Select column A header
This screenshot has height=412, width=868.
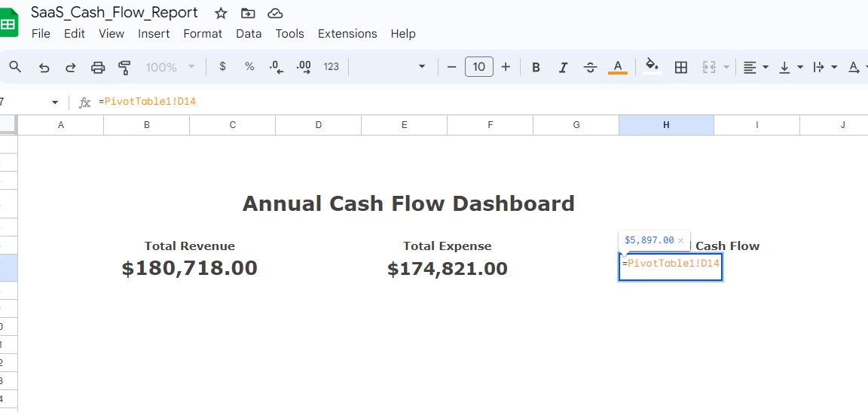tap(61, 125)
